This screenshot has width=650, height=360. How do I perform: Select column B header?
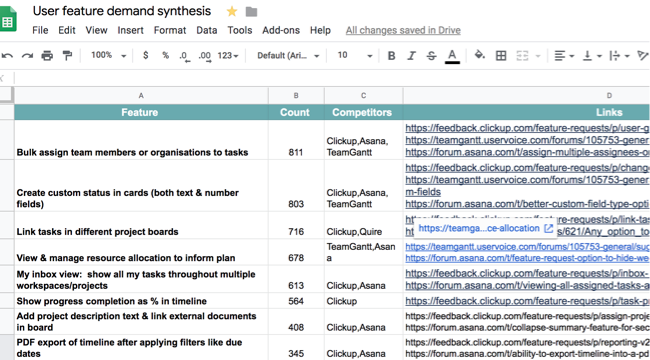coord(296,96)
